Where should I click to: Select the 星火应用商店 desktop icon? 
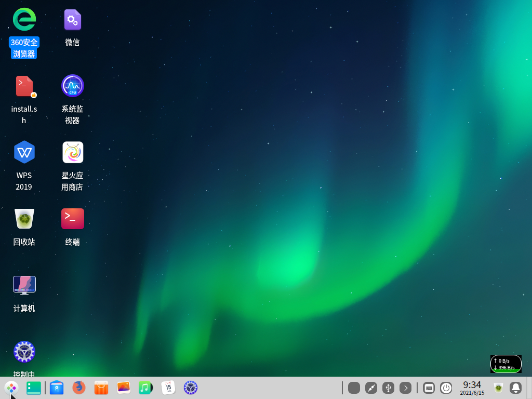click(73, 153)
